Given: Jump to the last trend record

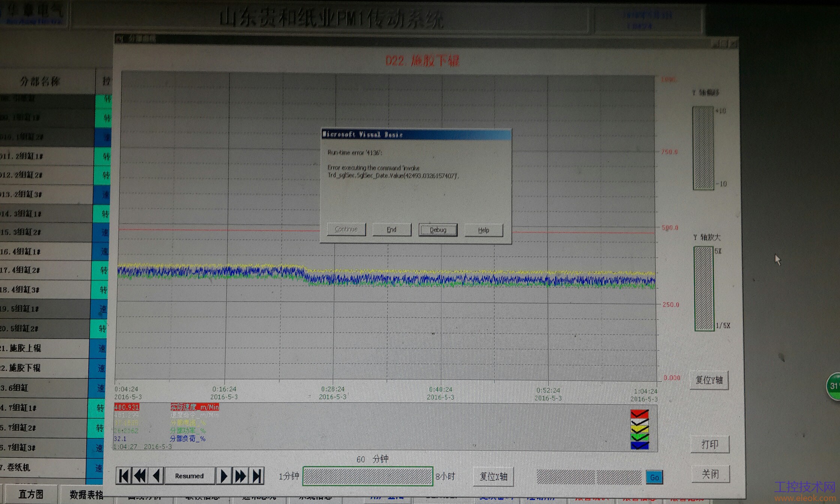Looking at the screenshot, I should [256, 476].
